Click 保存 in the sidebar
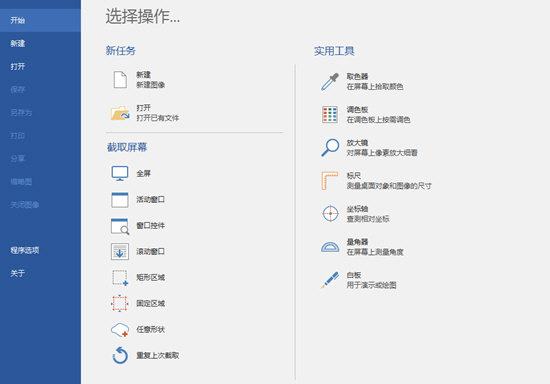The height and width of the screenshot is (384, 550). click(40, 90)
